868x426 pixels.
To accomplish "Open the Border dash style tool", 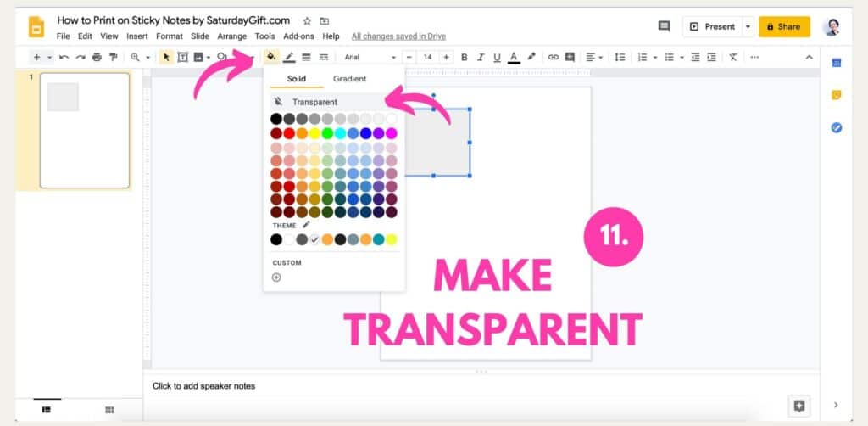I will [324, 57].
